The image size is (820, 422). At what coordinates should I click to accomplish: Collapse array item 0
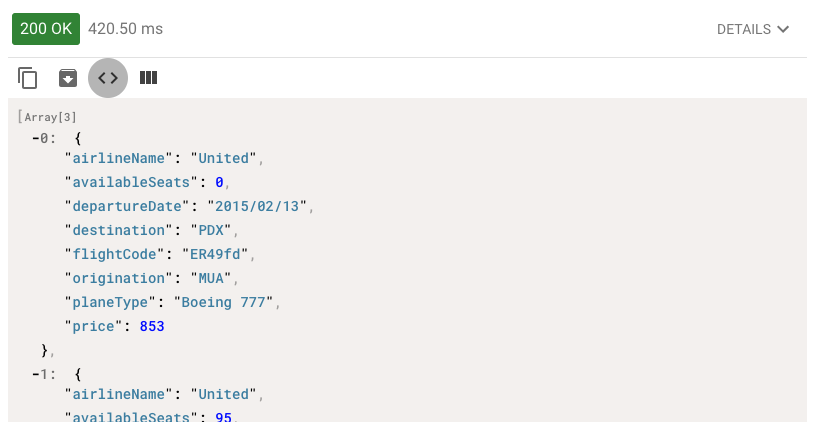point(36,139)
